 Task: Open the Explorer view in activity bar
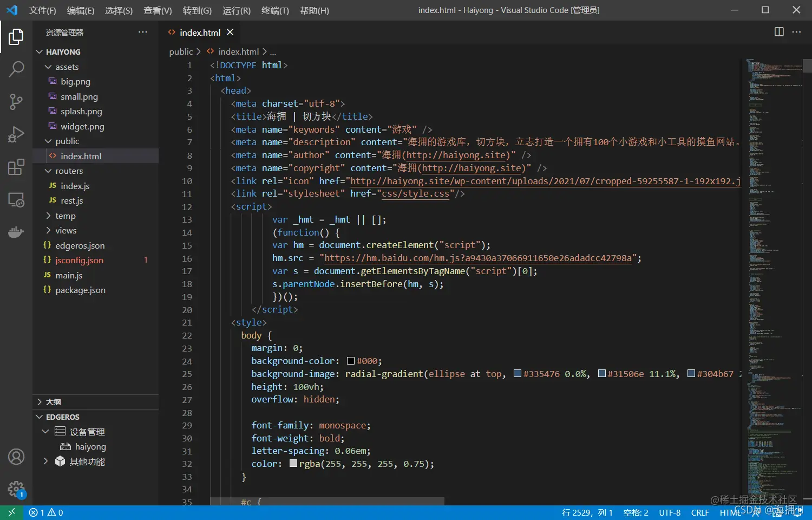pos(16,37)
